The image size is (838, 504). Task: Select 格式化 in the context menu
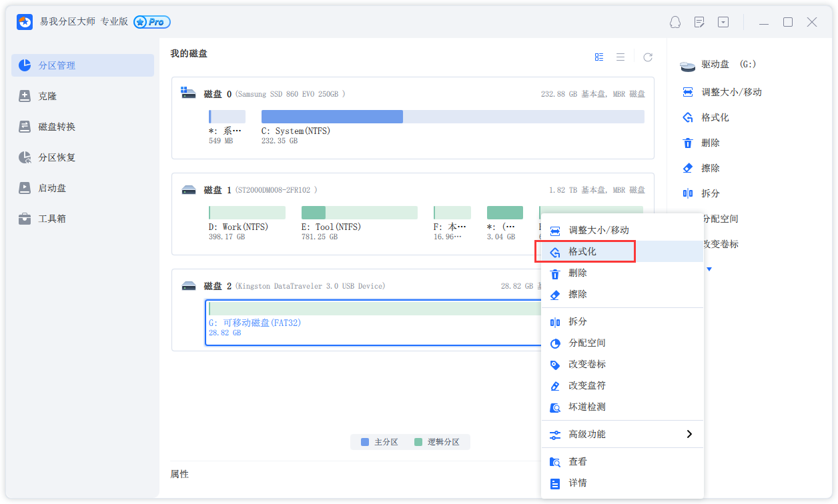pos(582,251)
